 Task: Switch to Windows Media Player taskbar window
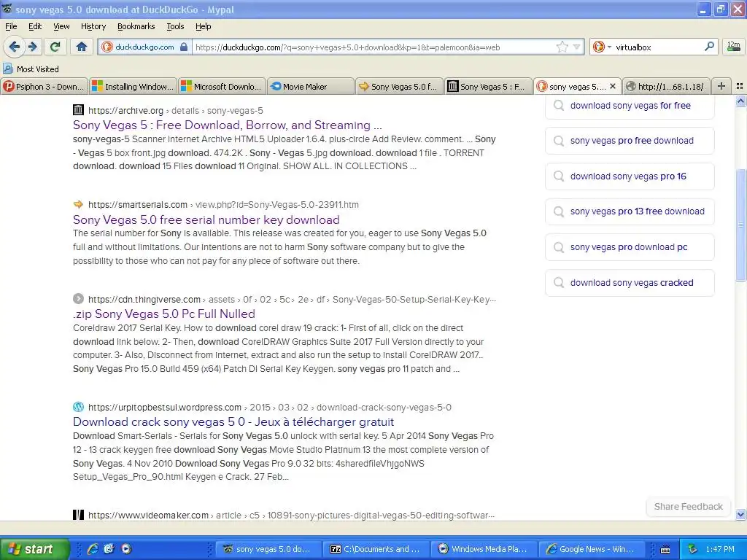(484, 549)
